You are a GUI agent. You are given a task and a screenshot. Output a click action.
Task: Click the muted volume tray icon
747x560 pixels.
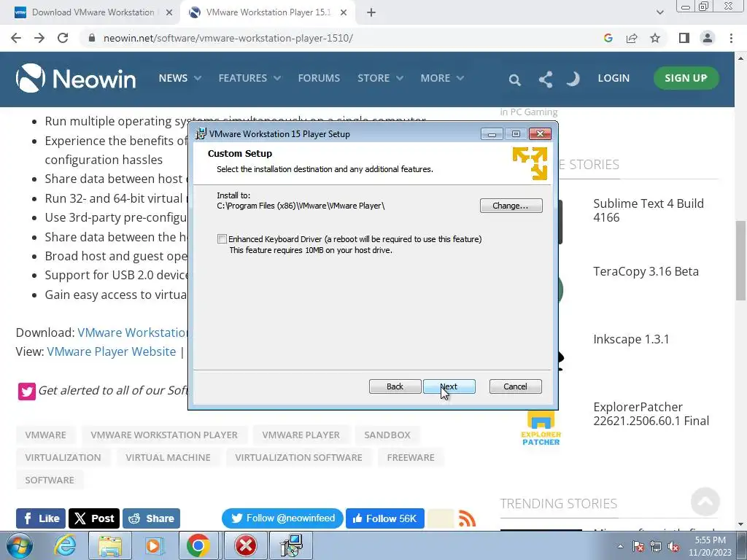click(x=673, y=547)
